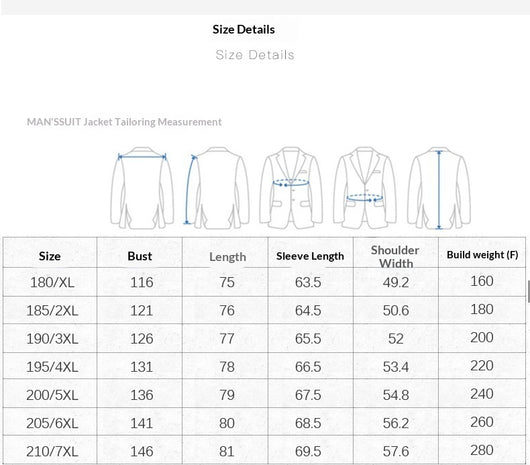
Task: Click shoulder width value '50.6'
Action: [396, 311]
